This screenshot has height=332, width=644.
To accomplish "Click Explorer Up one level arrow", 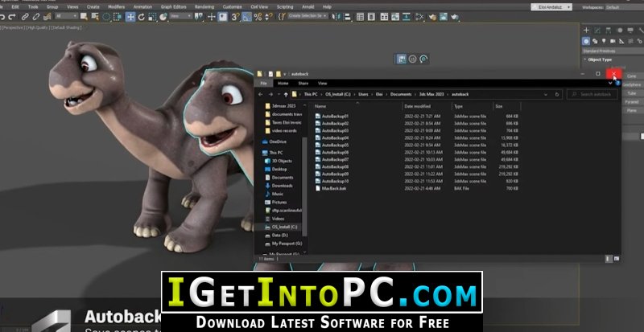I will pyautogui.click(x=286, y=94).
